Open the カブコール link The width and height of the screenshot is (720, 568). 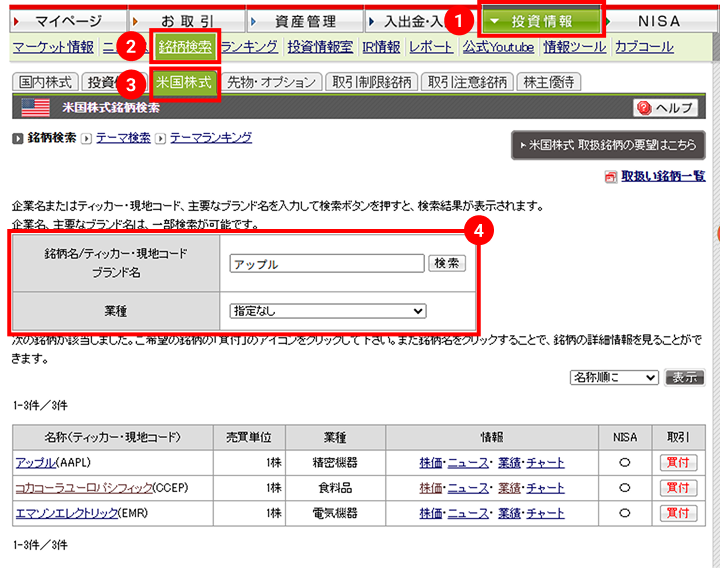click(x=644, y=47)
